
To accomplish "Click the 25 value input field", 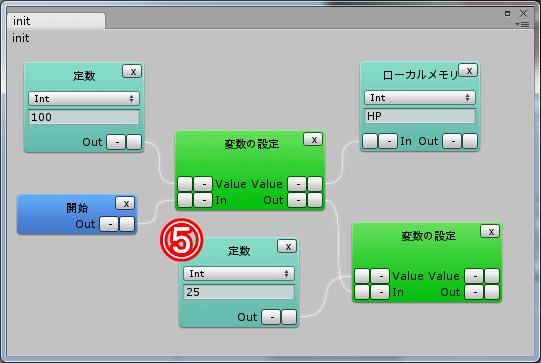I will [239, 292].
